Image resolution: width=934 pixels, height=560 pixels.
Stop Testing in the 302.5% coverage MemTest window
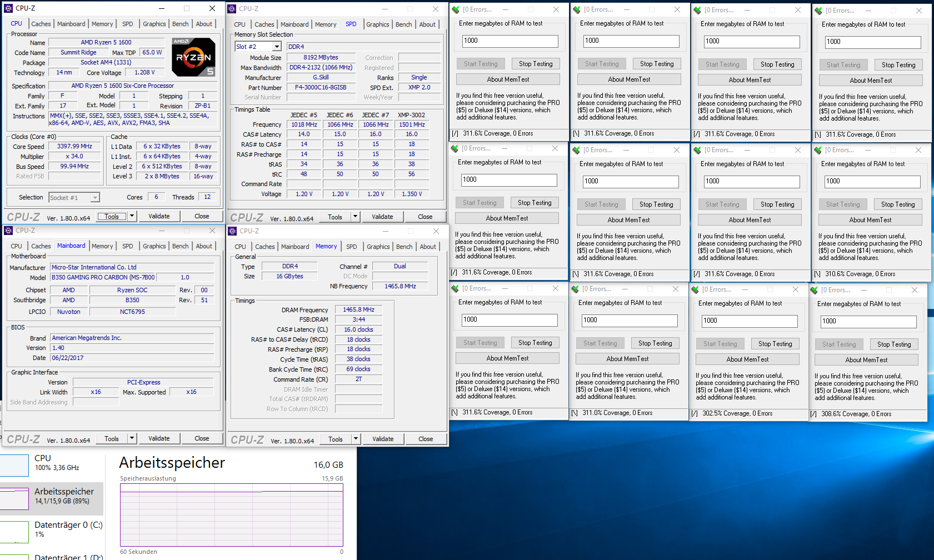click(x=775, y=344)
